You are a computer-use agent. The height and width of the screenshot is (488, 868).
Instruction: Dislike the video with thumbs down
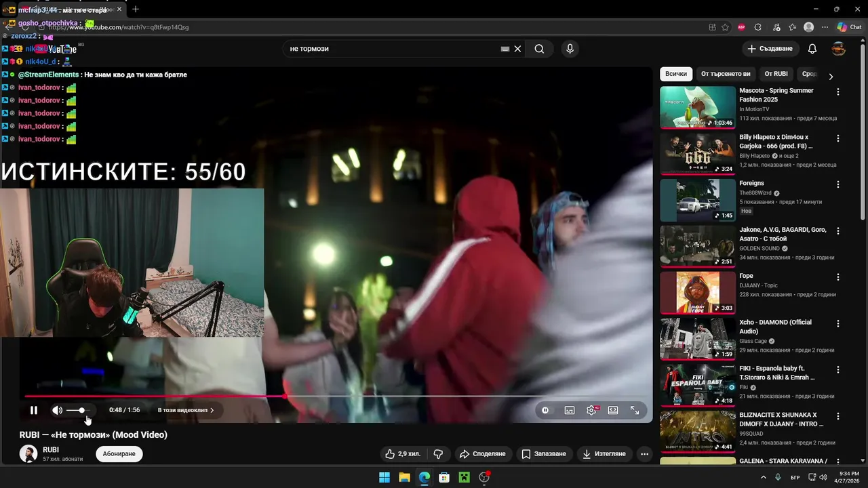(x=438, y=454)
